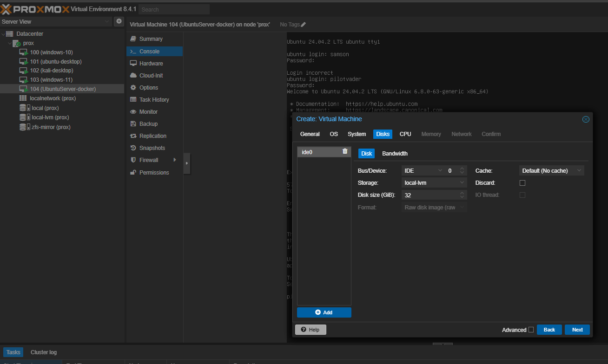This screenshot has height=364, width=608.
Task: Open Server View settings gear
Action: (119, 21)
